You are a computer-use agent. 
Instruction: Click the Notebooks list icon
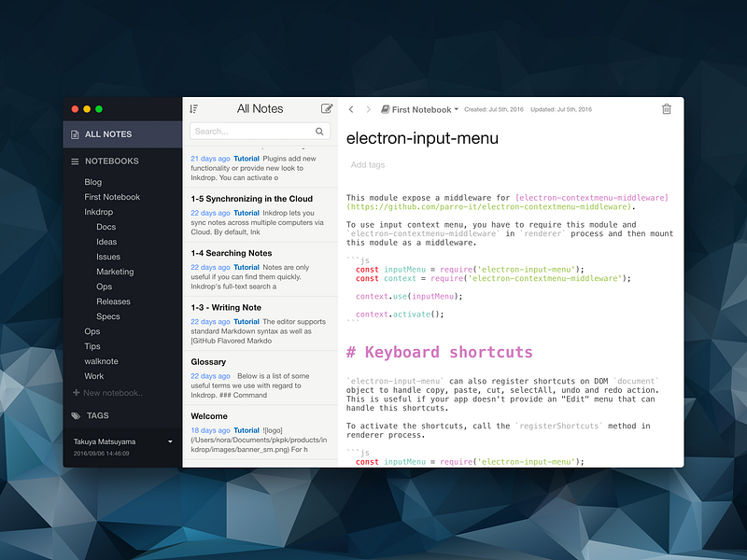click(75, 161)
